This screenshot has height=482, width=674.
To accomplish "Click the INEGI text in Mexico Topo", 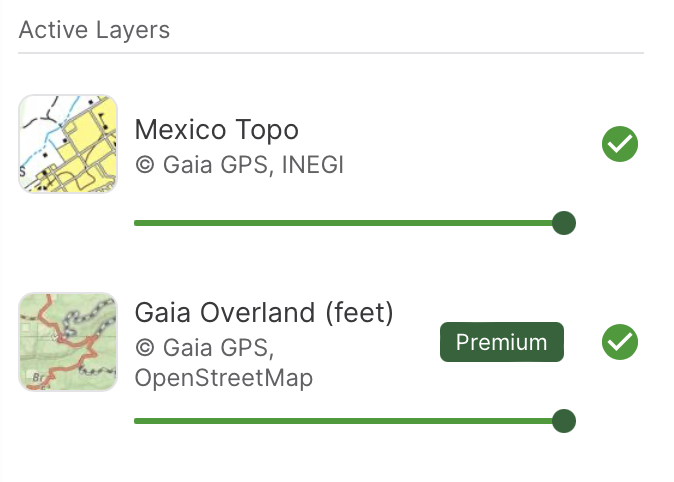I will [312, 165].
